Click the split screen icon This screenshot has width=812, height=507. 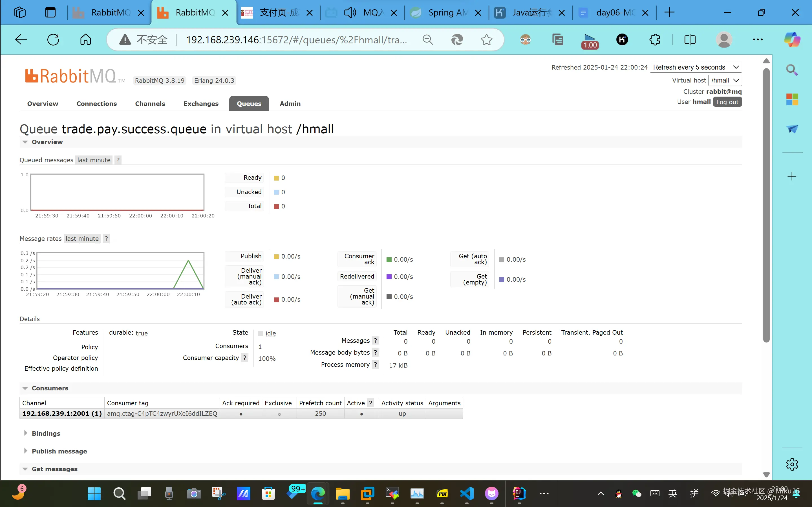pyautogui.click(x=690, y=40)
